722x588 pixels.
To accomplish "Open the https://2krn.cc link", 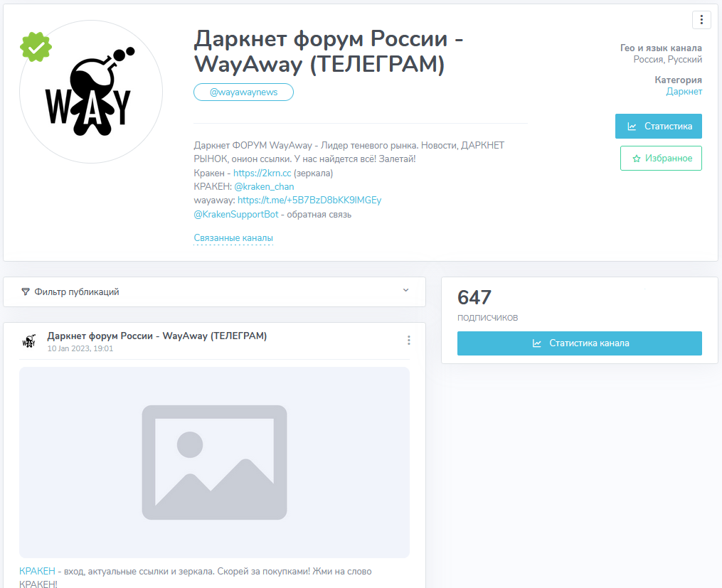I will 262,173.
